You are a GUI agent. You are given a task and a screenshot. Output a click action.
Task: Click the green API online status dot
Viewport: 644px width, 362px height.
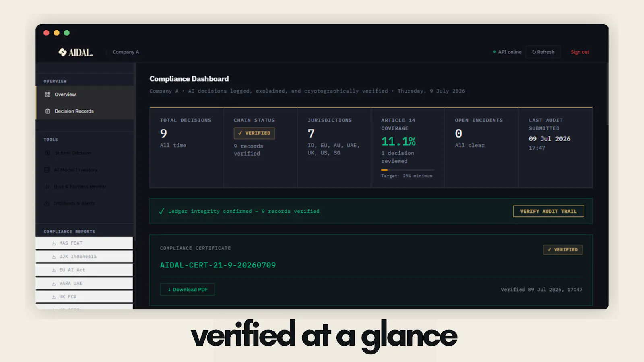(494, 52)
